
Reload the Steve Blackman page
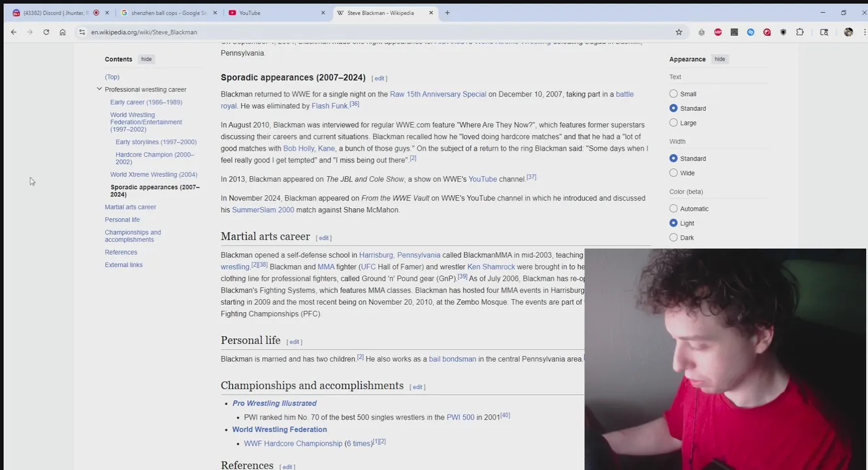pos(46,32)
